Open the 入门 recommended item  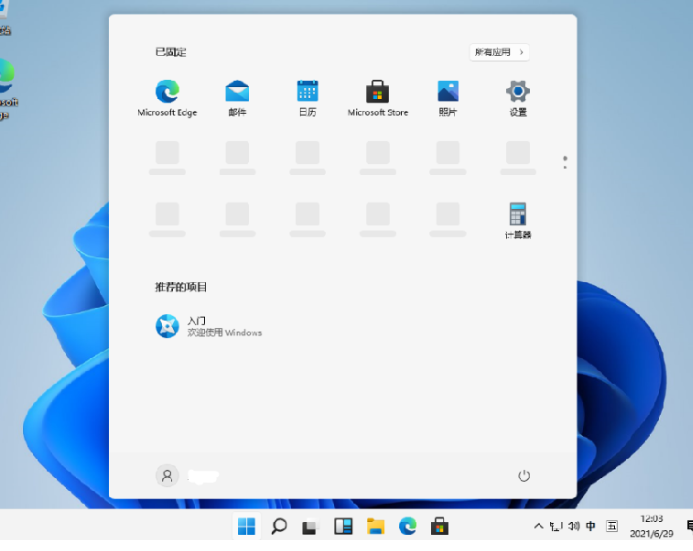(209, 326)
